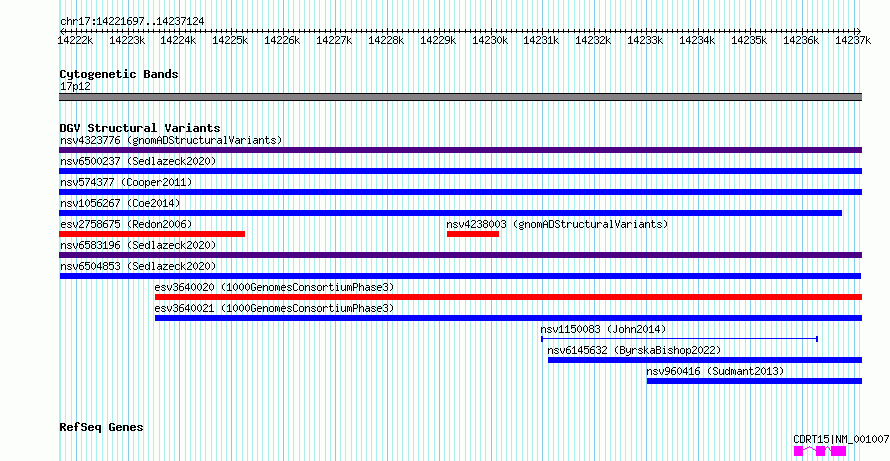Open the nsv6145632 (ByrskaBishop2022) label
Image resolution: width=890 pixels, height=461 pixels.
tap(634, 350)
